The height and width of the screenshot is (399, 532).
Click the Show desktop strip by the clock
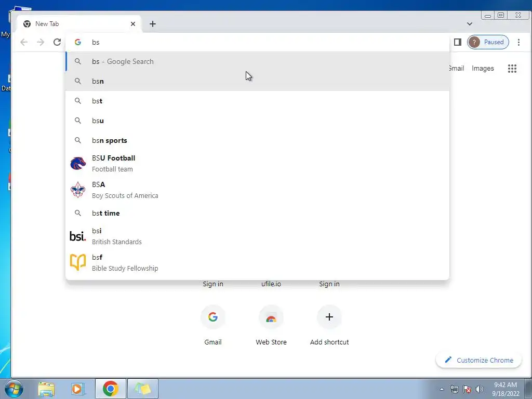tap(528, 389)
